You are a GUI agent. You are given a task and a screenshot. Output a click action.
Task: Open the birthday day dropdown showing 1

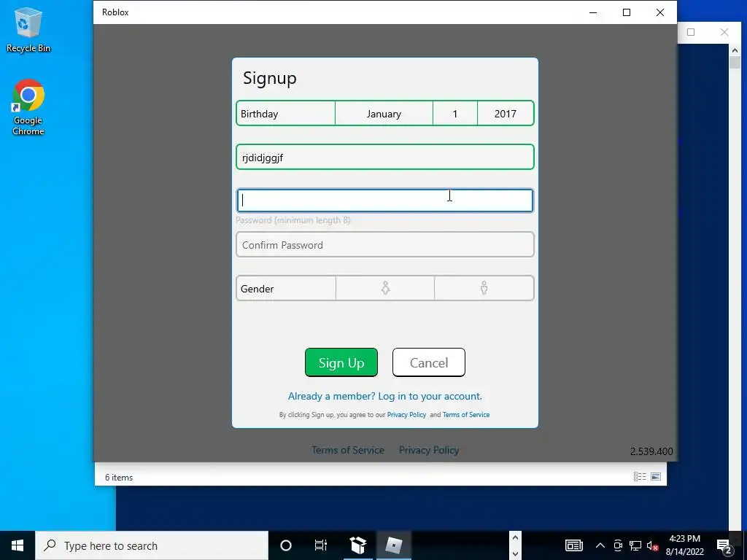click(x=455, y=114)
